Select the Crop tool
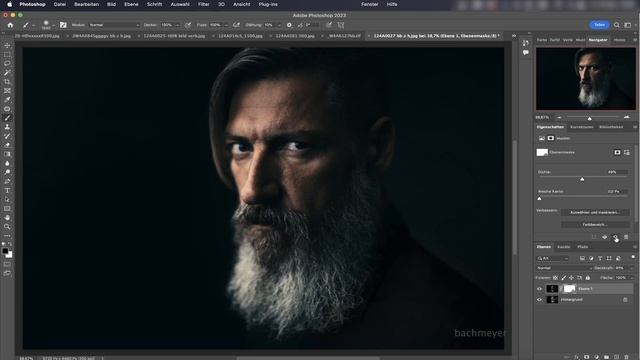This screenshot has height=360, width=640. (x=7, y=82)
